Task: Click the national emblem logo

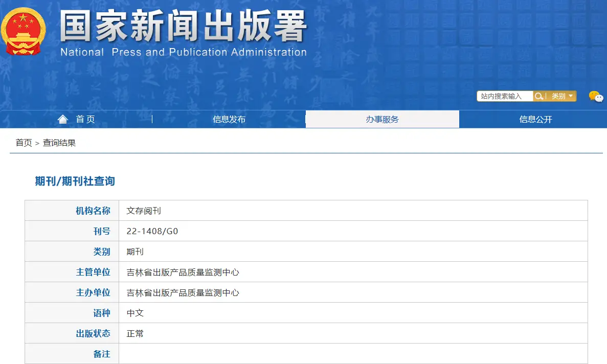Action: [x=23, y=31]
